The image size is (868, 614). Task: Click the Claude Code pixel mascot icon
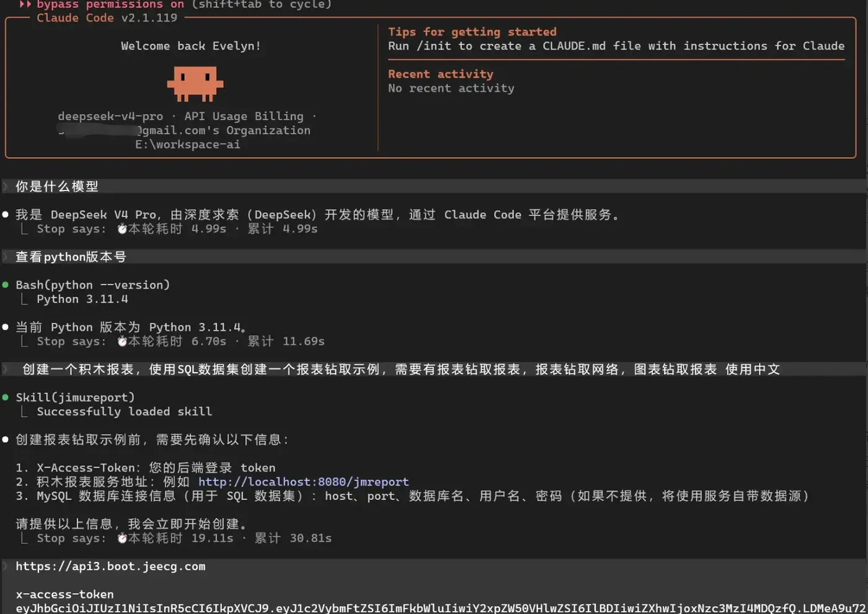[195, 84]
